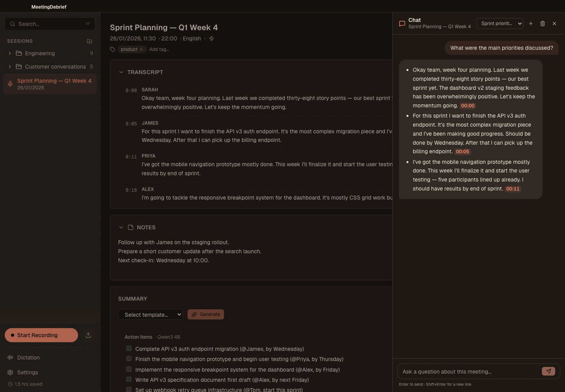The height and width of the screenshot is (392, 565).
Task: Click the Generate summary button
Action: 206,314
